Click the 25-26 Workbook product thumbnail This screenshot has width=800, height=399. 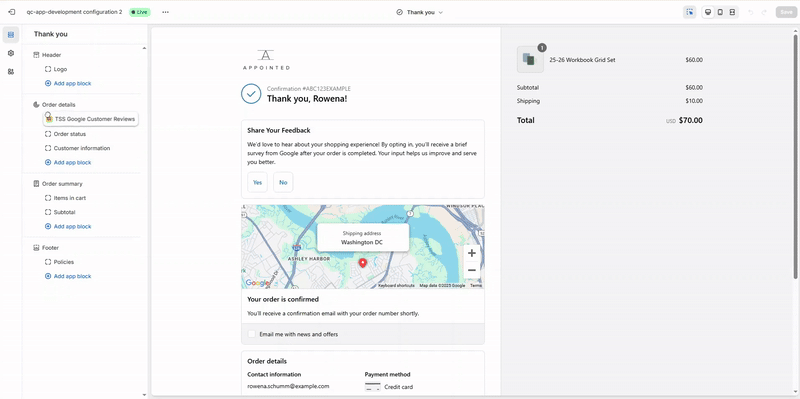[530, 60]
